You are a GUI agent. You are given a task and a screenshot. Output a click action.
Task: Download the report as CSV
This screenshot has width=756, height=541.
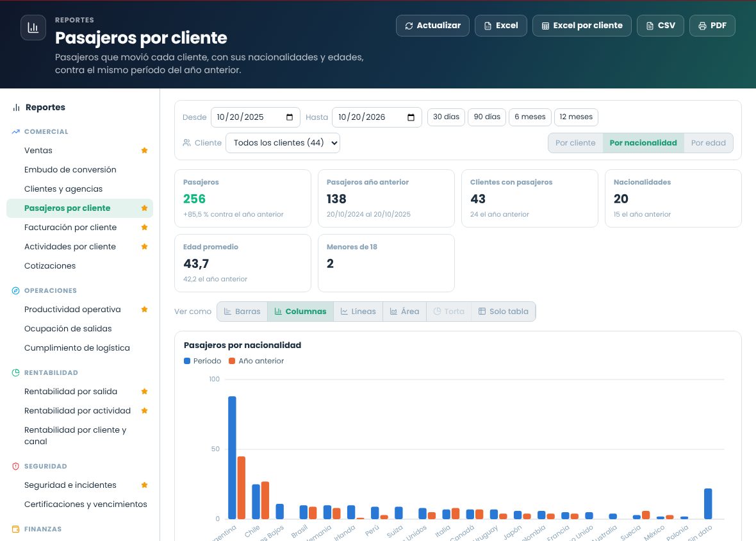tap(660, 26)
